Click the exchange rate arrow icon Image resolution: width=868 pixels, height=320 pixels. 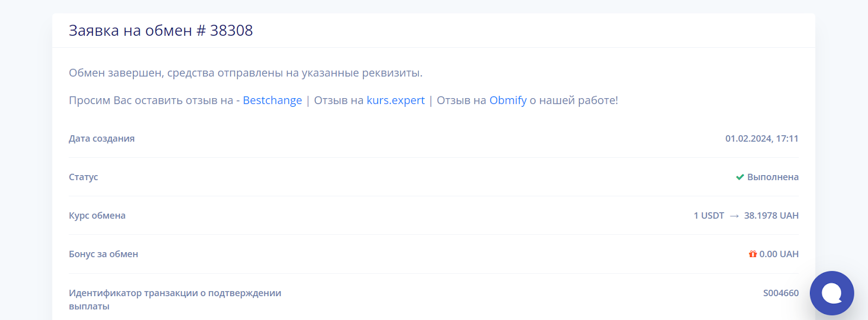pos(734,216)
